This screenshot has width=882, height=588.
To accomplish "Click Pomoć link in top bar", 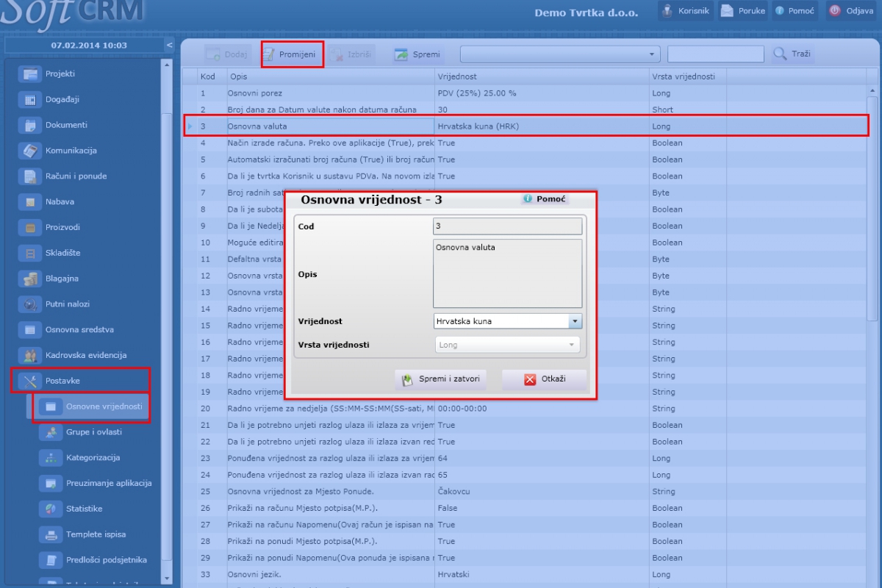I will [x=795, y=11].
